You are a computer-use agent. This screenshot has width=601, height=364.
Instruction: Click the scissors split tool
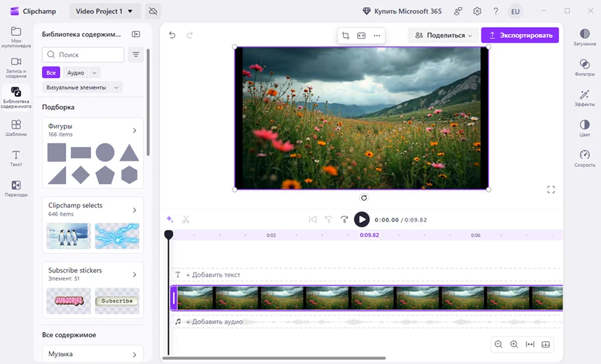tap(186, 219)
